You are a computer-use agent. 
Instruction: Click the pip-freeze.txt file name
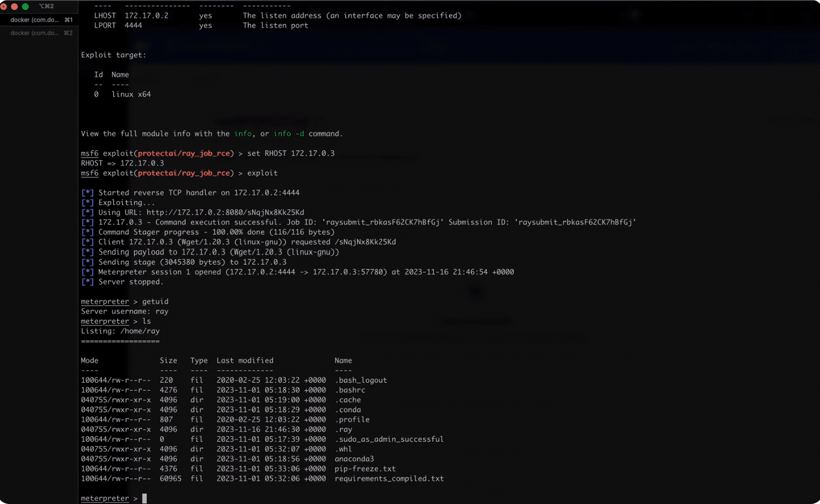tap(365, 469)
